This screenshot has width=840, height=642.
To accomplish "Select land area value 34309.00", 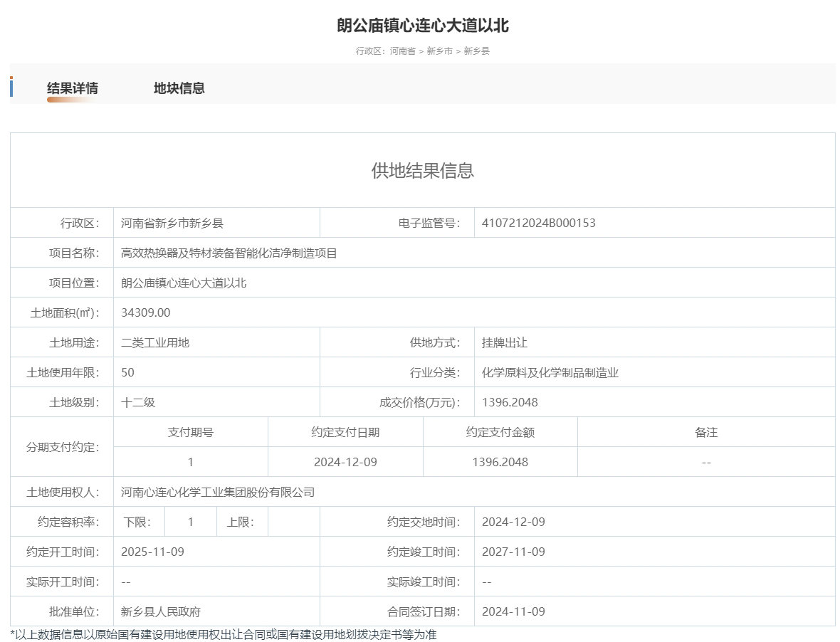I will click(x=146, y=312).
